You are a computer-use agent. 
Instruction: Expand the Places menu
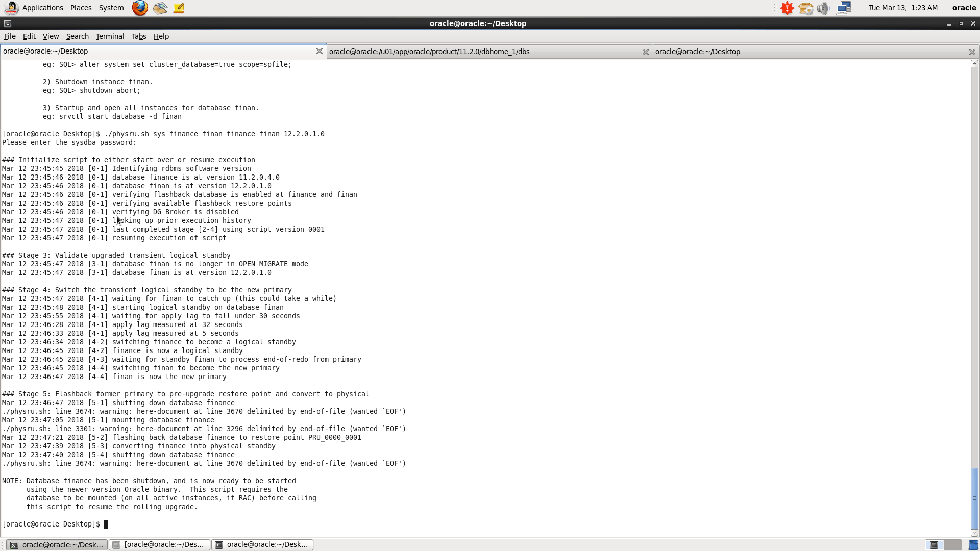pyautogui.click(x=81, y=8)
